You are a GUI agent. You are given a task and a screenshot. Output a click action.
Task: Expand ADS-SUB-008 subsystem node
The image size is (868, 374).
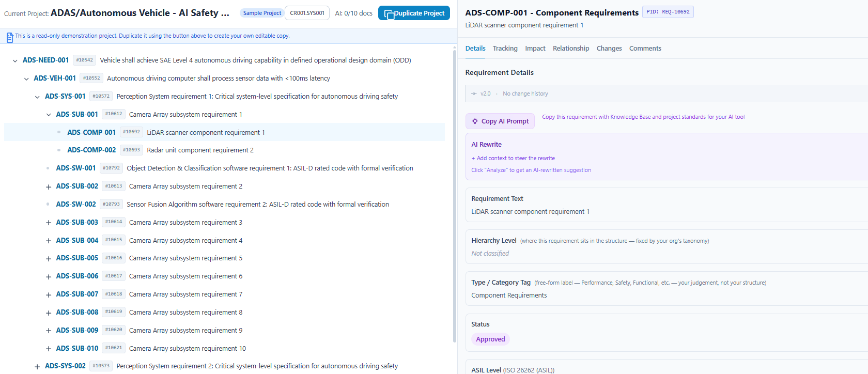[x=49, y=313]
